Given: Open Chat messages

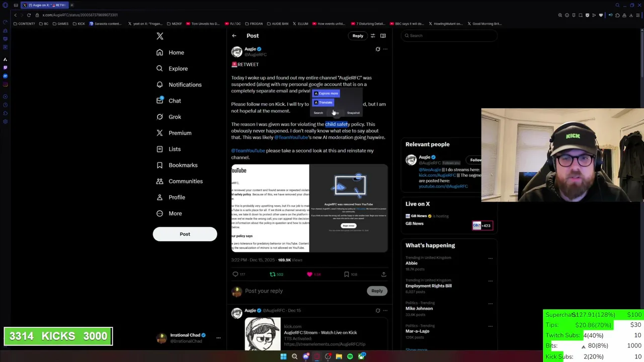Looking at the screenshot, I should (x=168, y=101).
